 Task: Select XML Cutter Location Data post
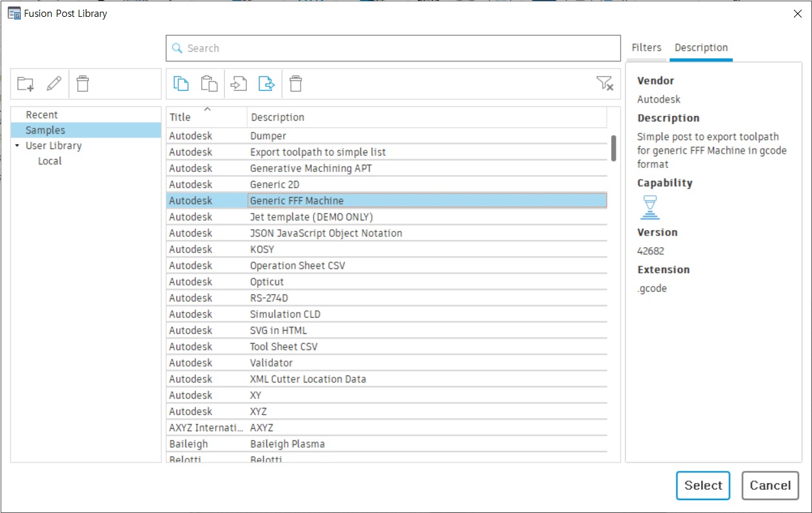386,379
